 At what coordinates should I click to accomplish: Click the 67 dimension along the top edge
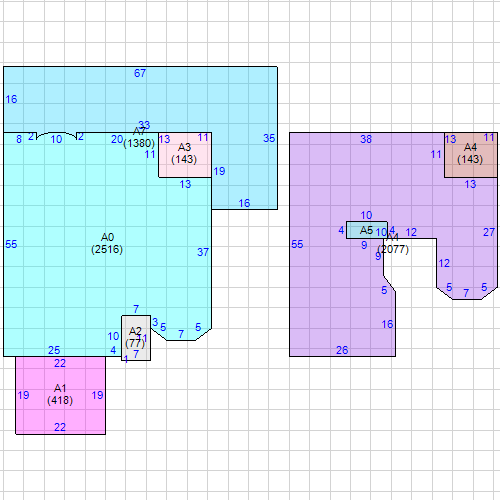click(140, 73)
